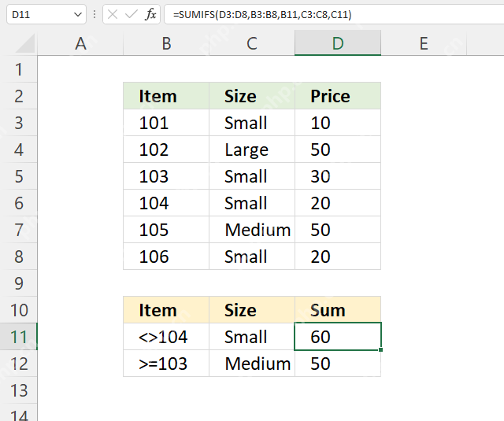Select column B header
This screenshot has width=504, height=421.
(x=166, y=43)
